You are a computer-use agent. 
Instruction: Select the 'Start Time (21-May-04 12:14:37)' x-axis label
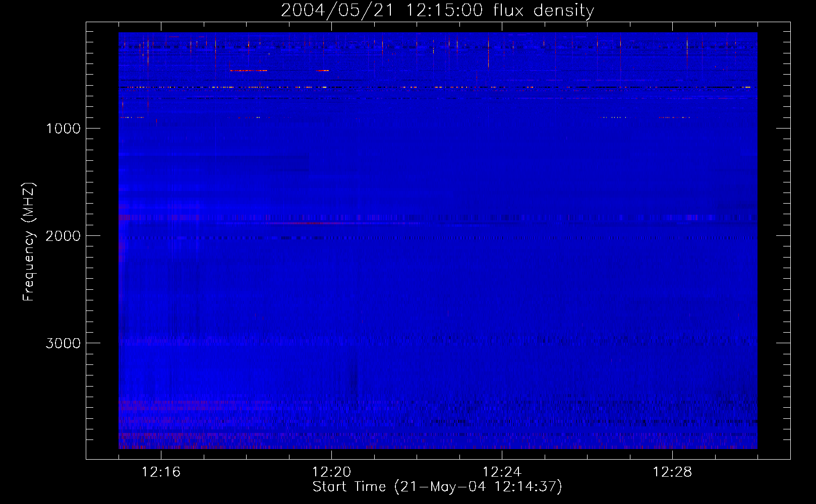click(437, 487)
